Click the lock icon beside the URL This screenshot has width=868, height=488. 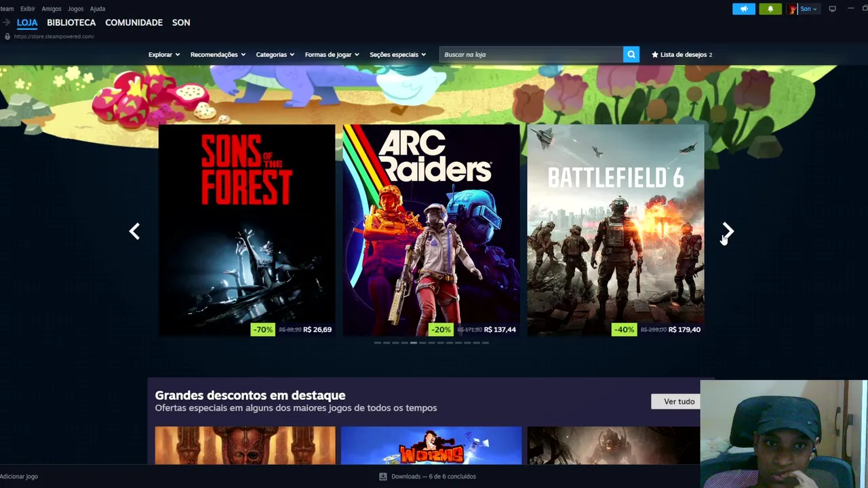pyautogui.click(x=7, y=37)
